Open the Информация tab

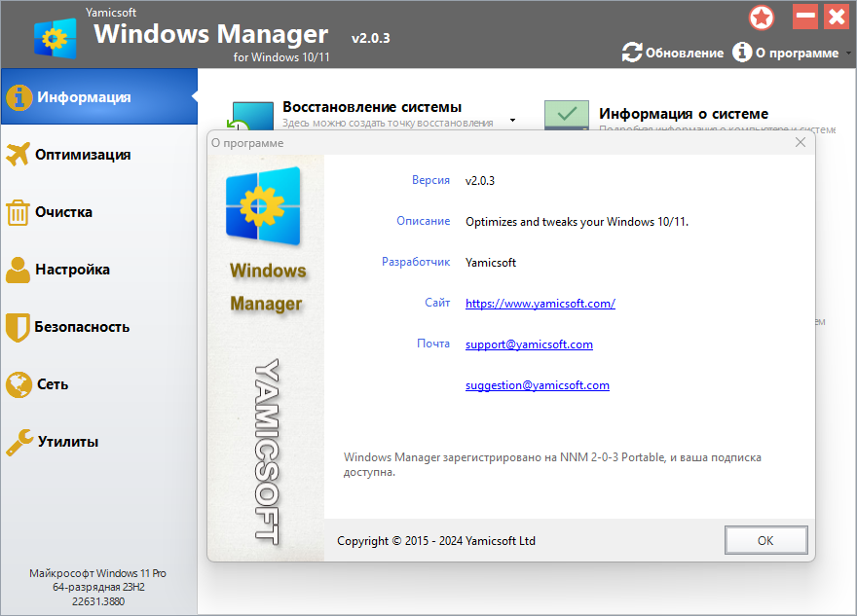[x=99, y=97]
